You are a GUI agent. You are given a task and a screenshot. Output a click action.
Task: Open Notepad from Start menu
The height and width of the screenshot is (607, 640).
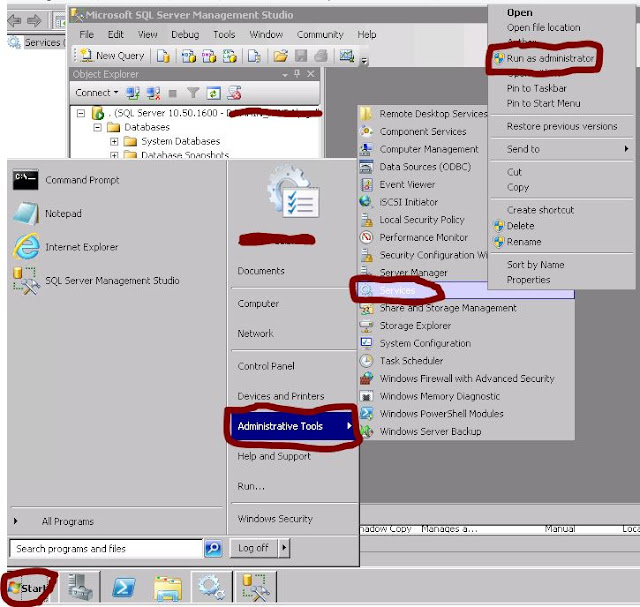click(47, 213)
